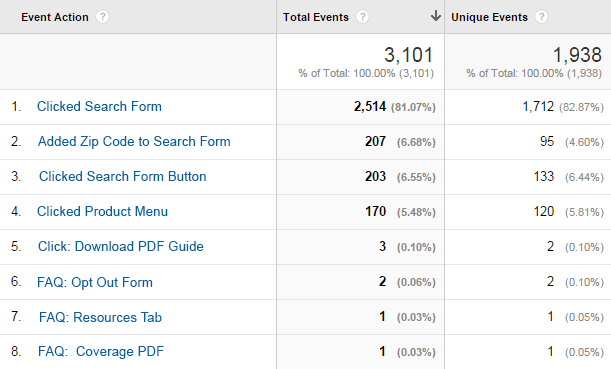
Task: Select percentage 0.06% for Opt Out Form
Action: pyautogui.click(x=416, y=282)
